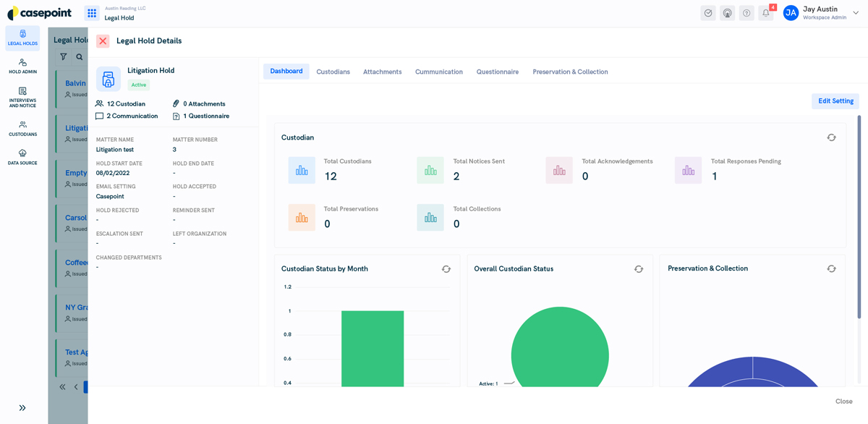The height and width of the screenshot is (424, 868).
Task: Open Jay Austin profile dropdown chevron
Action: tap(855, 12)
